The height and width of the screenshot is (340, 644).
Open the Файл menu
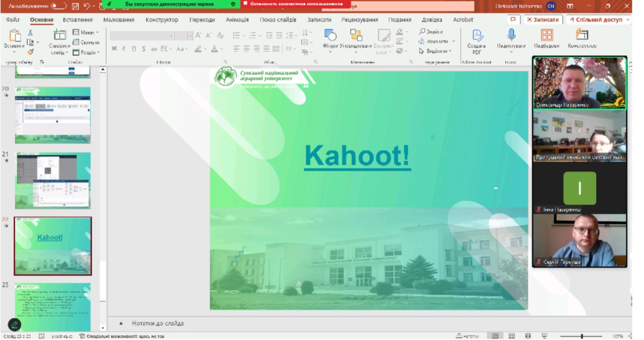click(x=13, y=19)
